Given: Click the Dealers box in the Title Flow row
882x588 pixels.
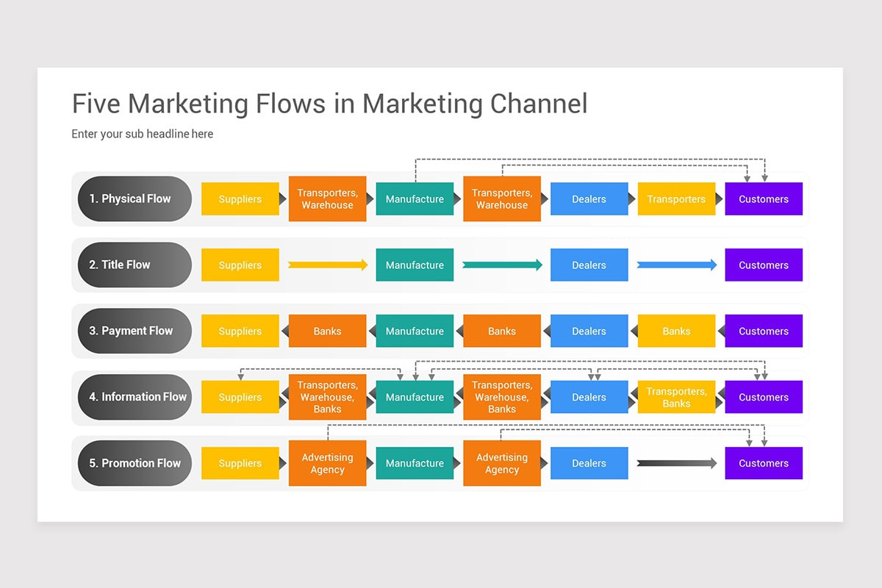Looking at the screenshot, I should click(x=589, y=265).
